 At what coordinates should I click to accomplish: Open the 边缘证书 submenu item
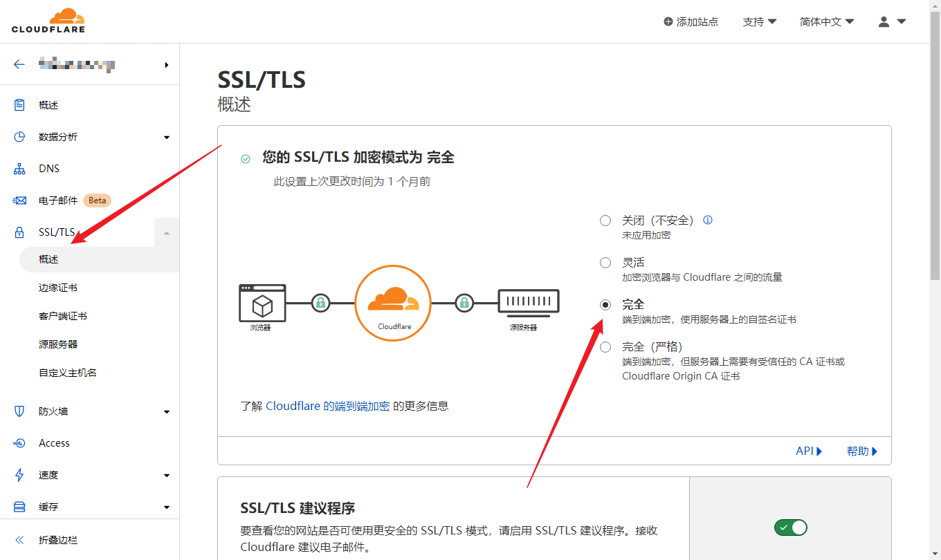coord(58,288)
